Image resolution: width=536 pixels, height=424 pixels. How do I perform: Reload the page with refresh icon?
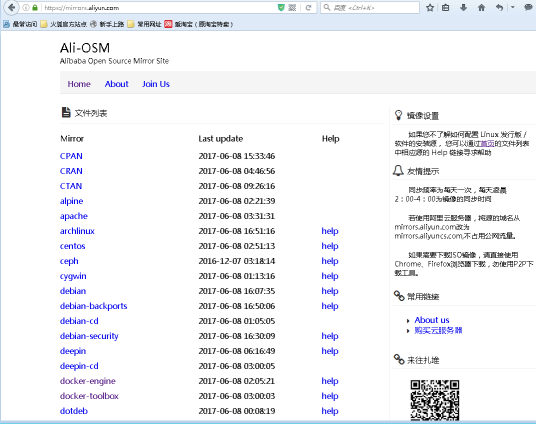[308, 8]
